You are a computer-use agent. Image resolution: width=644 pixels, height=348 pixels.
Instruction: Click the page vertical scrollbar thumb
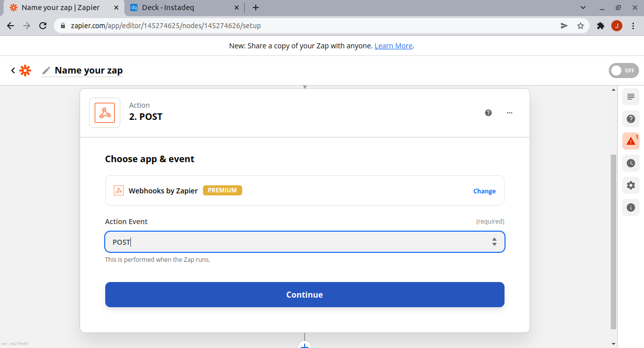[x=613, y=242]
